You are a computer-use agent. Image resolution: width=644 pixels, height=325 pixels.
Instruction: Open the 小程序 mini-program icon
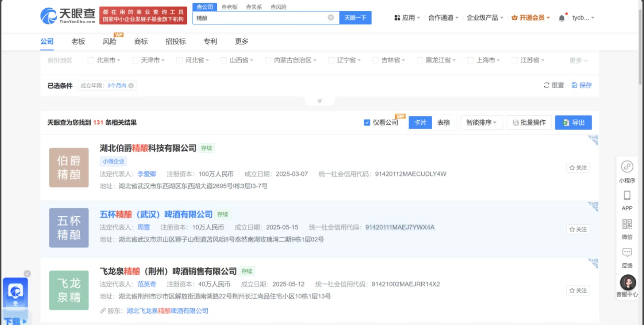tap(627, 167)
